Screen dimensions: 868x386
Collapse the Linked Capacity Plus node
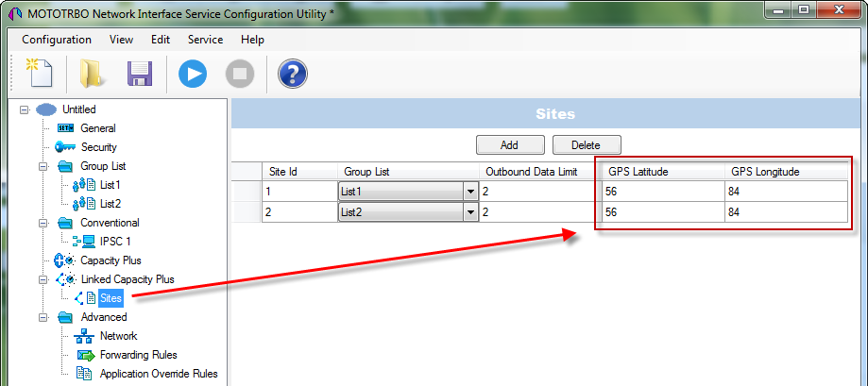pos(43,279)
